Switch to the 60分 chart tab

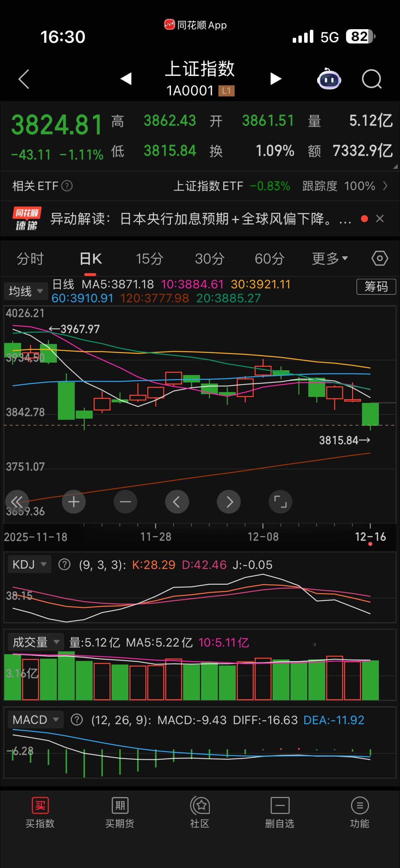[269, 259]
